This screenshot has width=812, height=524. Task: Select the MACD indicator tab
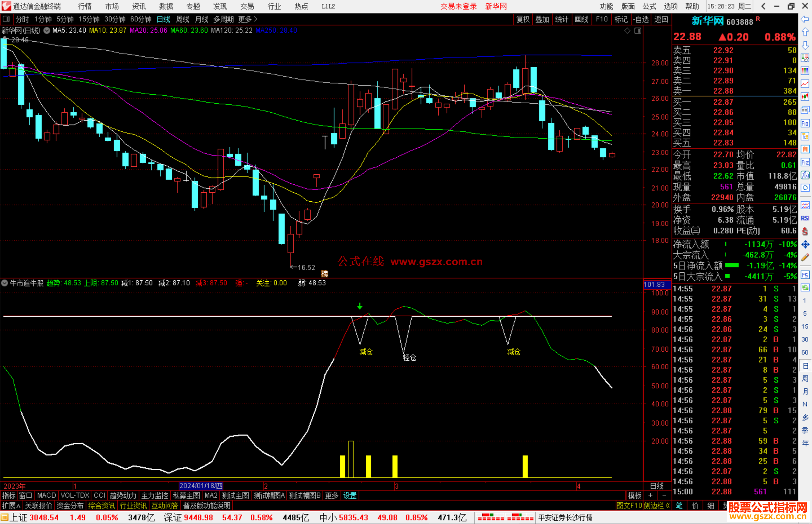pos(47,495)
